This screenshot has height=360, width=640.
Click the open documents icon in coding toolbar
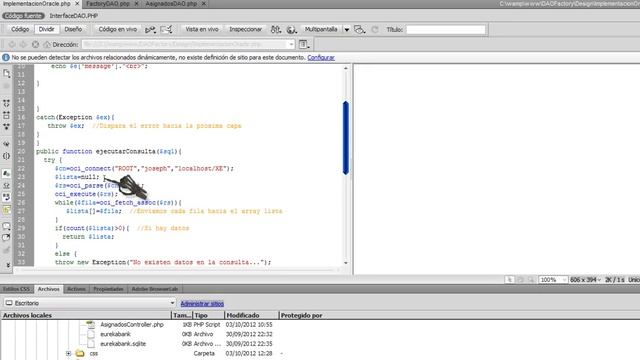click(7, 73)
